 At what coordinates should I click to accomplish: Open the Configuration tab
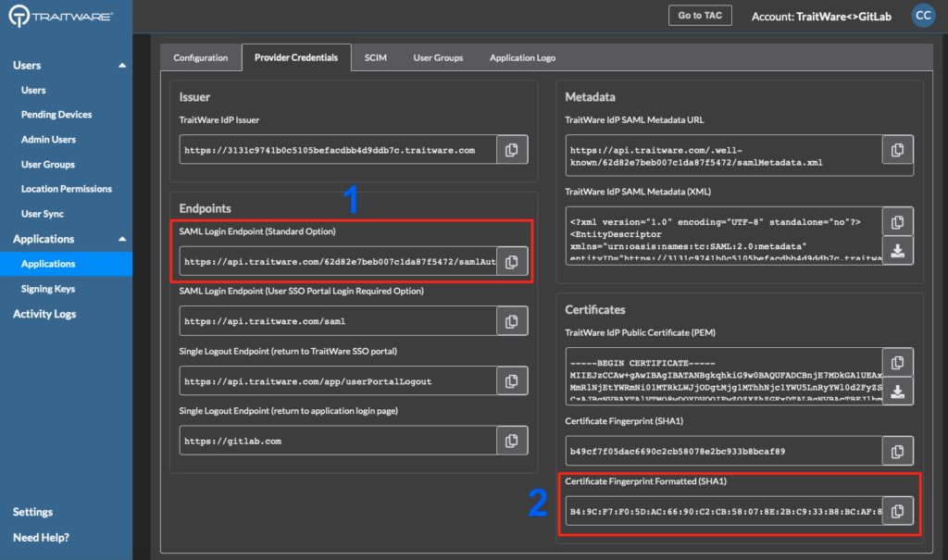200,57
